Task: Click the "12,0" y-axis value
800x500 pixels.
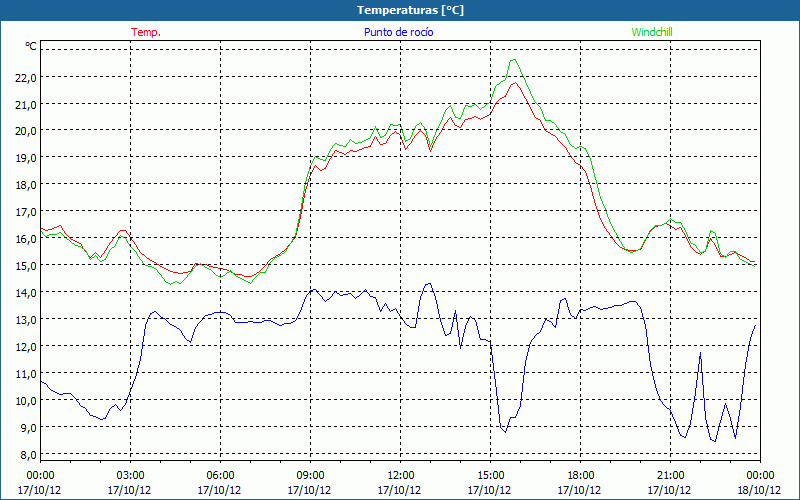Action: tap(26, 347)
